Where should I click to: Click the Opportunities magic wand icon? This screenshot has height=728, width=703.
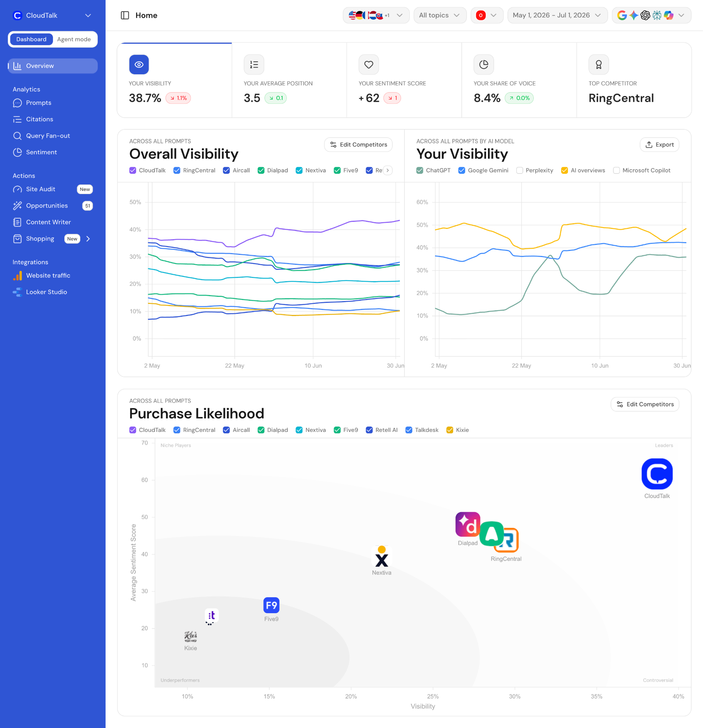pos(17,206)
